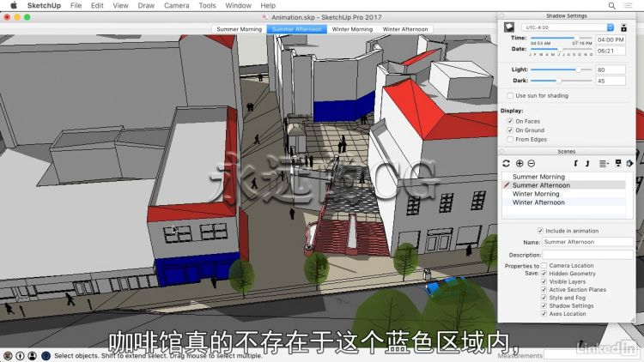The image size is (644, 362).
Task: Open the Notification Center list icon
Action: pos(628,6)
